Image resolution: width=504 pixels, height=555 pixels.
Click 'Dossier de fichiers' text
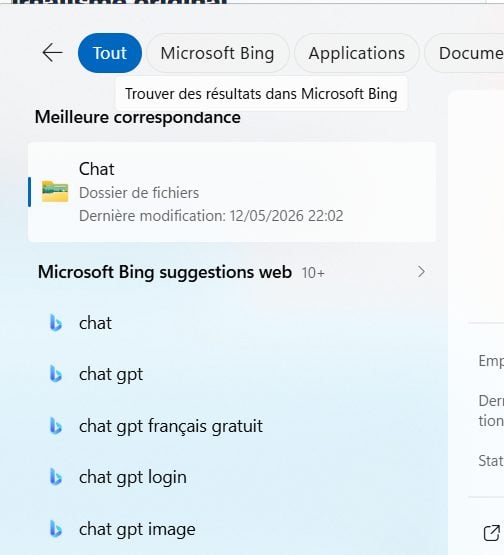pyautogui.click(x=139, y=193)
